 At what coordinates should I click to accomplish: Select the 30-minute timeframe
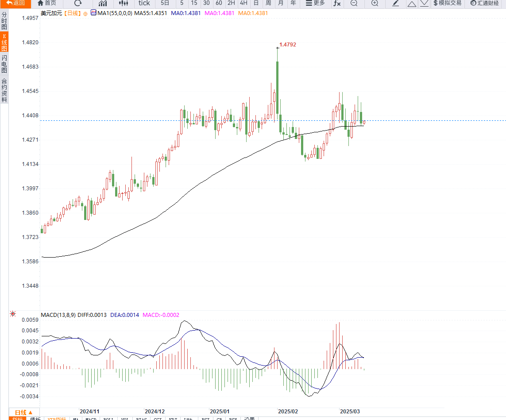pos(206,3)
